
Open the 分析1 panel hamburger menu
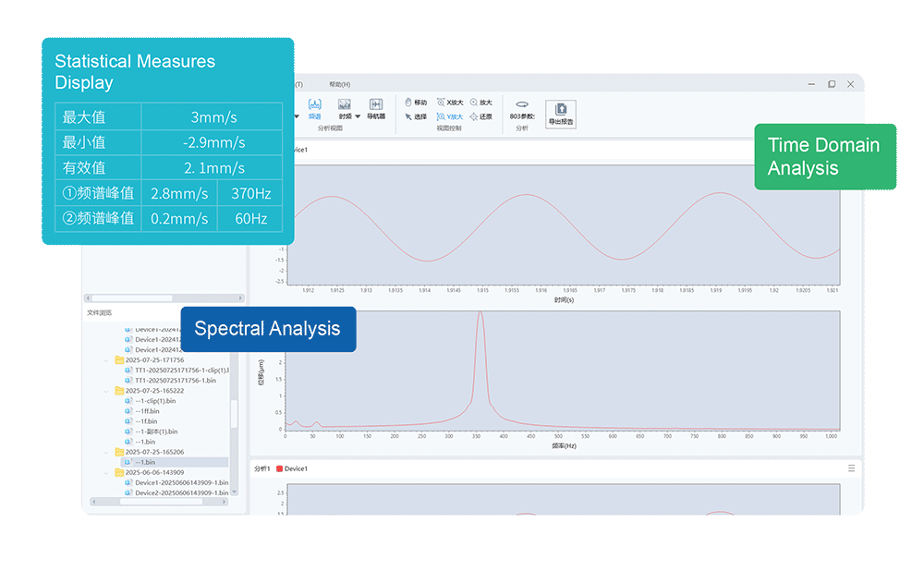click(852, 468)
